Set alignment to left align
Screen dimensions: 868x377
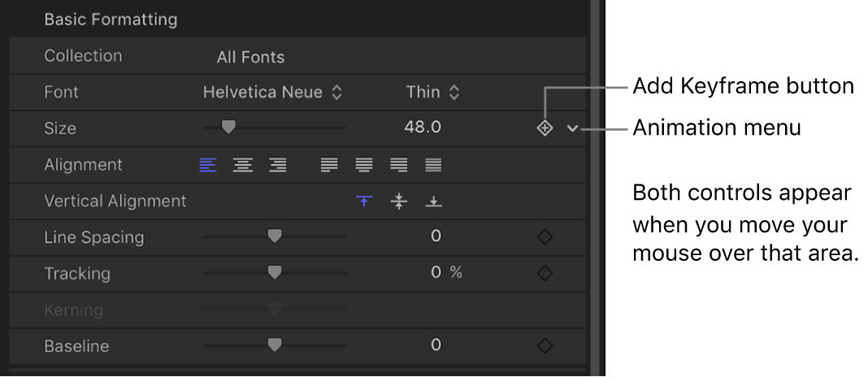pyautogui.click(x=208, y=165)
